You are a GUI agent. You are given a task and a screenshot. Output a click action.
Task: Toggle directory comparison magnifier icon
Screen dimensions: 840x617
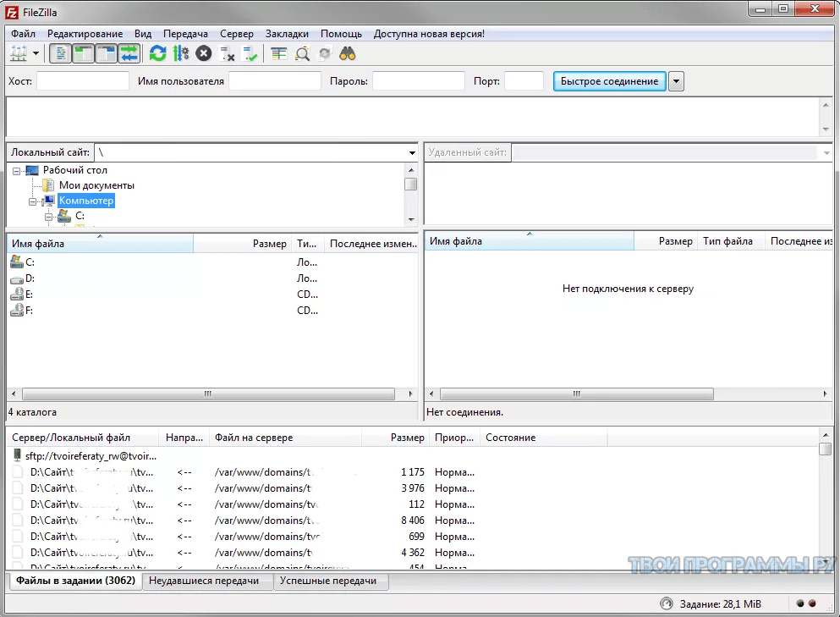(x=302, y=53)
